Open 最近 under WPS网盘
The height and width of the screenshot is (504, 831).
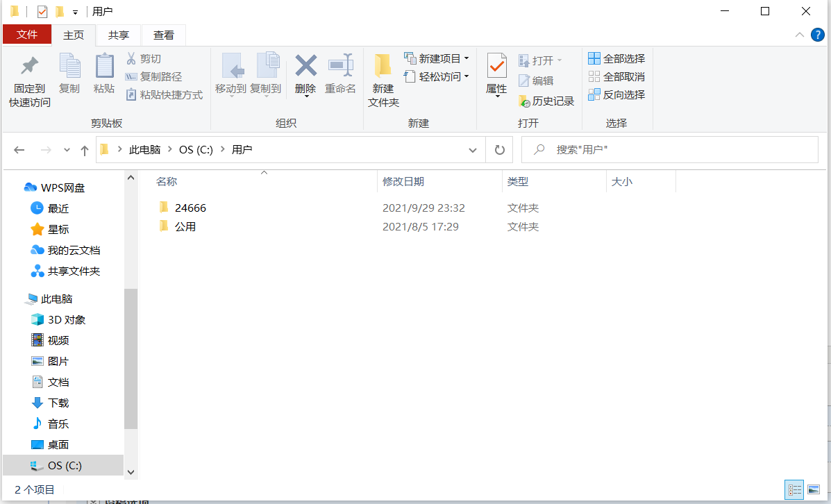pyautogui.click(x=51, y=209)
